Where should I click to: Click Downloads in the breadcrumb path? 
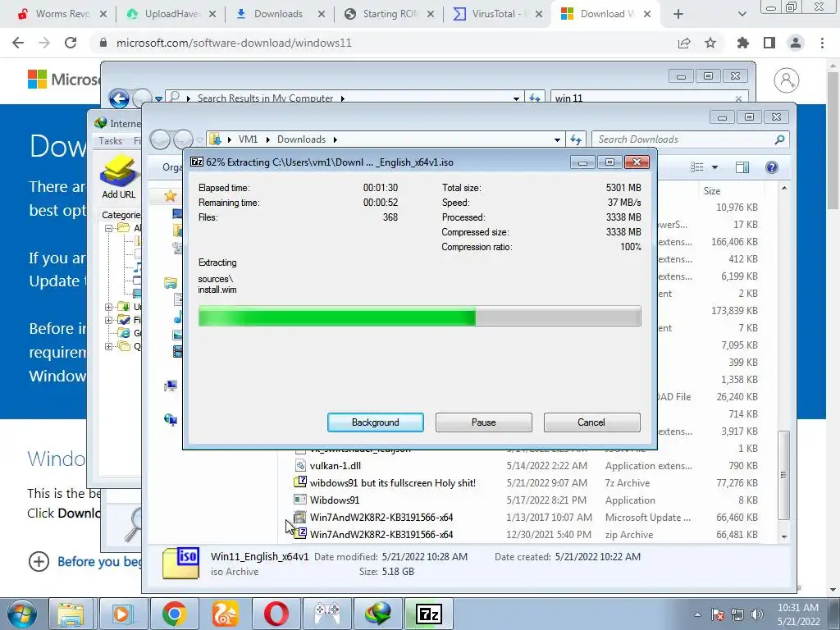(x=301, y=139)
